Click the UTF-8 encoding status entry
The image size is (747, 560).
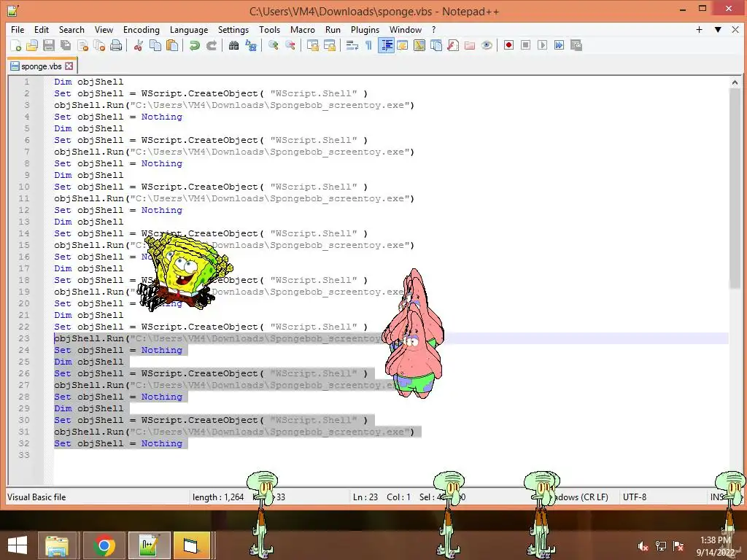[x=635, y=497]
